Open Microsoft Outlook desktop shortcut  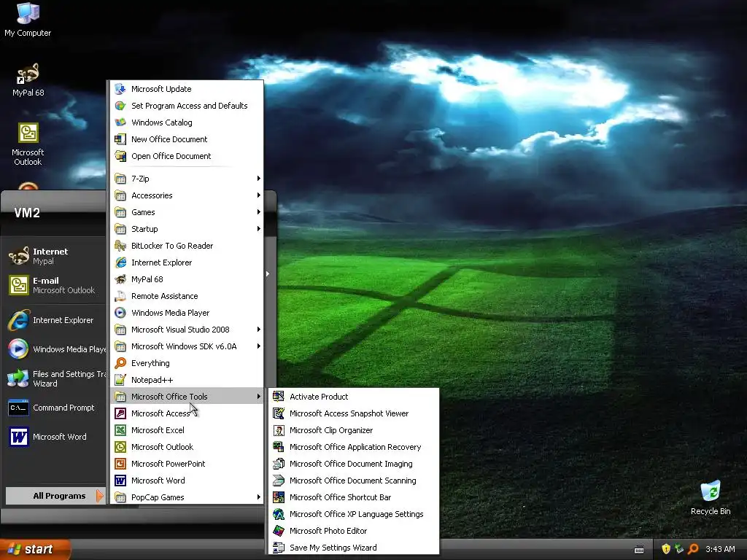tap(28, 144)
